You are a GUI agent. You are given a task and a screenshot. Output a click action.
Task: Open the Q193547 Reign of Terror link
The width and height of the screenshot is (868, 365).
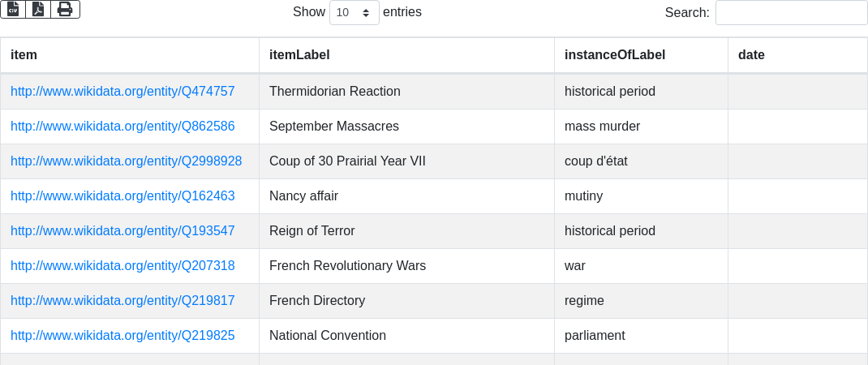(122, 230)
